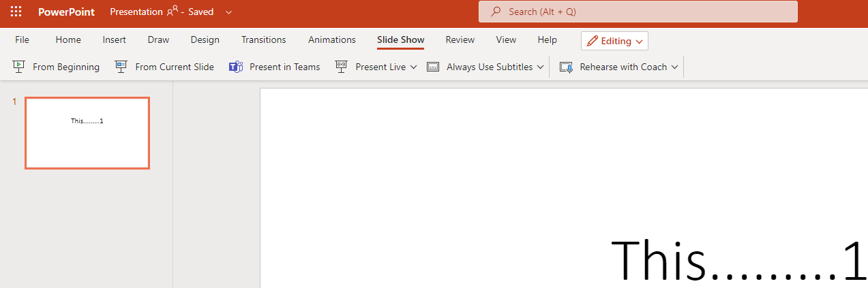The width and height of the screenshot is (868, 288).
Task: Click the From Beginning slideshow icon
Action: click(x=19, y=67)
